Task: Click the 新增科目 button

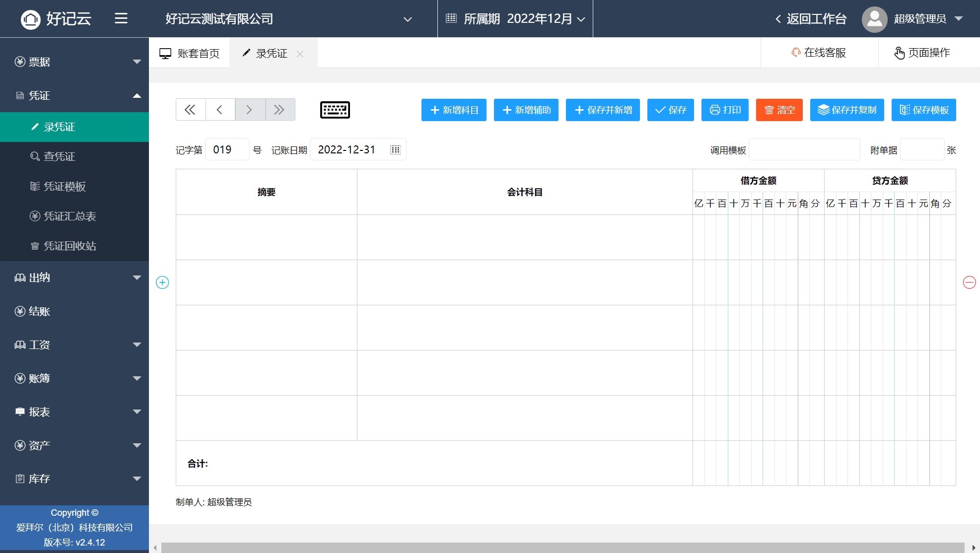Action: click(454, 110)
